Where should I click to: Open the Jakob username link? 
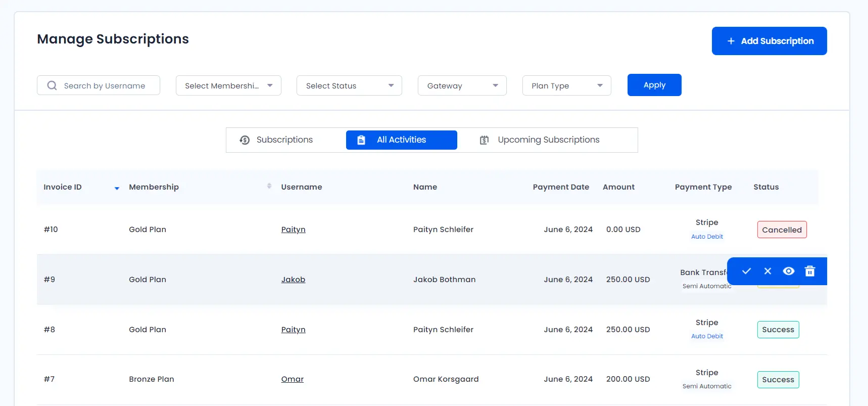point(293,280)
